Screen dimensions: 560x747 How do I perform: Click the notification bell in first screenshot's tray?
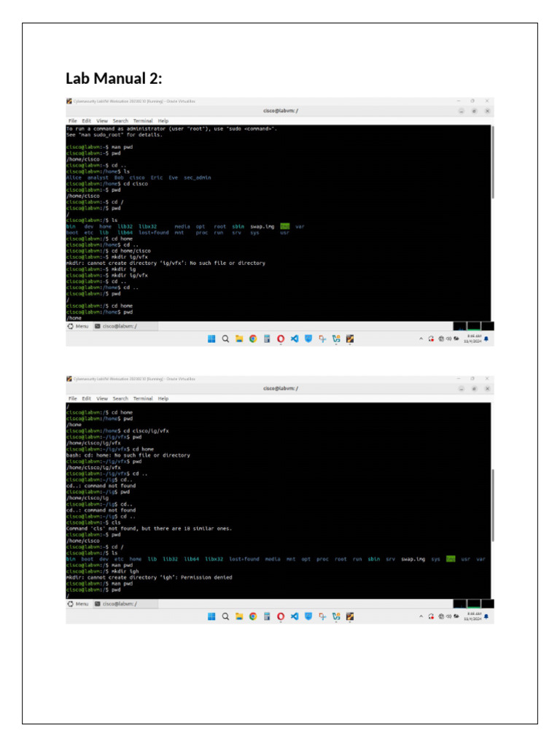coord(486,338)
